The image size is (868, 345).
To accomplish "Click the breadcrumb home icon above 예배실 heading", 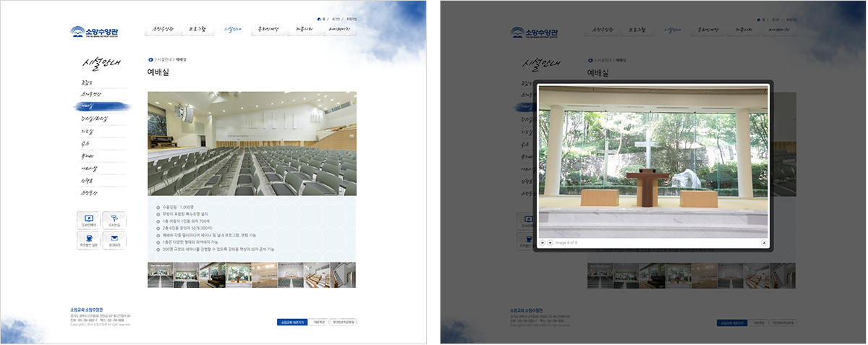I will point(150,59).
